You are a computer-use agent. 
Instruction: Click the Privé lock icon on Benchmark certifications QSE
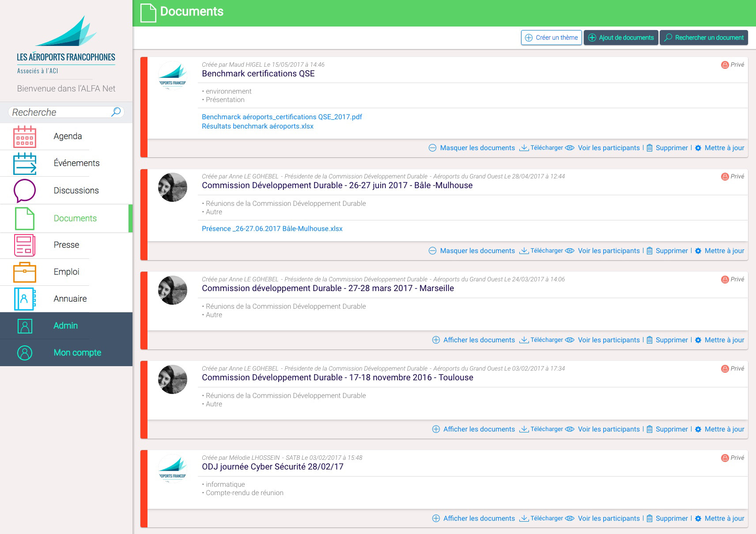click(725, 65)
